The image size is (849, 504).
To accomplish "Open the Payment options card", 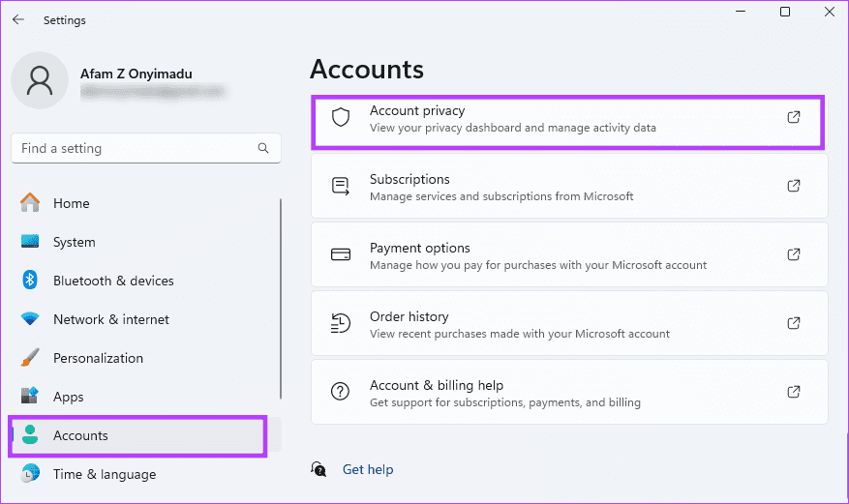I will pyautogui.click(x=569, y=254).
